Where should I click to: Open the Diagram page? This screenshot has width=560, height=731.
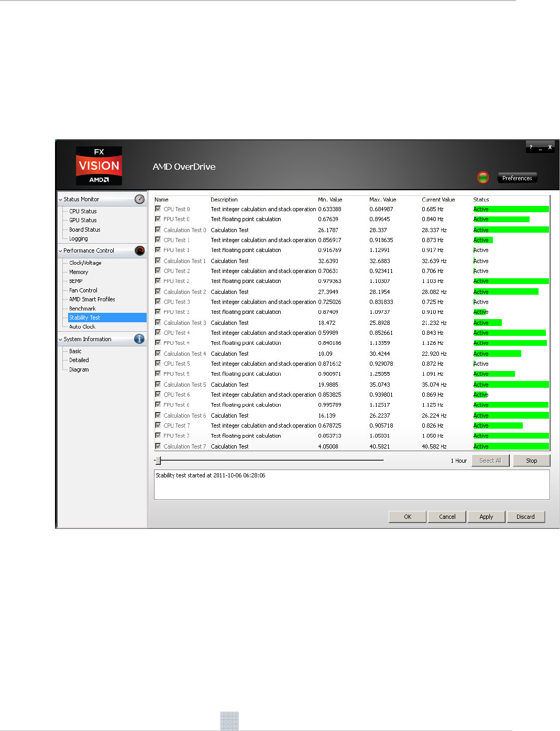[79, 369]
